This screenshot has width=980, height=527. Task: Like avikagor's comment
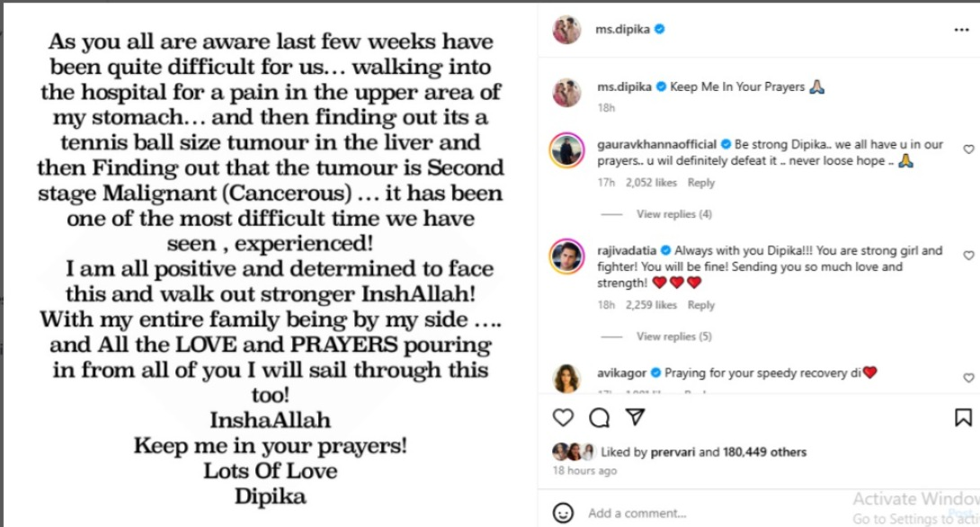pos(968,378)
